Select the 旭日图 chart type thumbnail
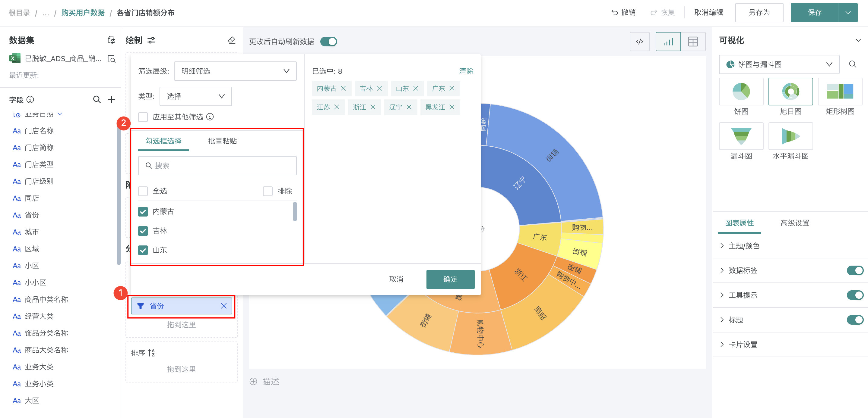This screenshot has height=418, width=868. point(790,92)
